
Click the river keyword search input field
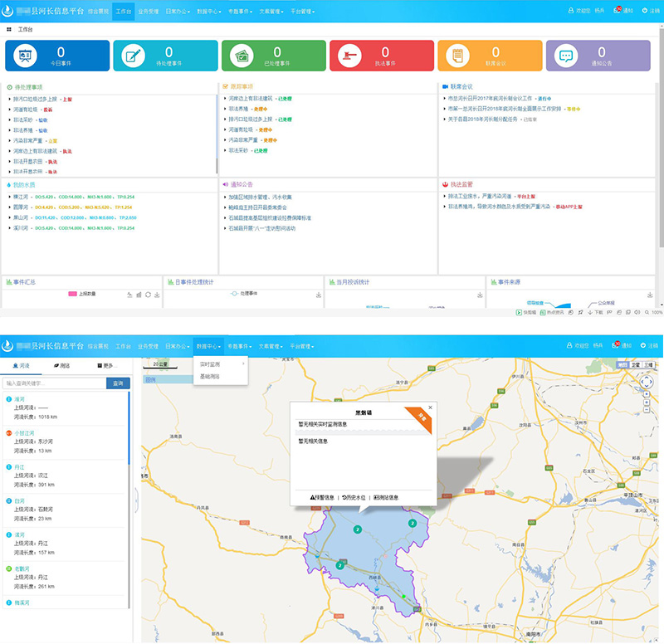(54, 383)
